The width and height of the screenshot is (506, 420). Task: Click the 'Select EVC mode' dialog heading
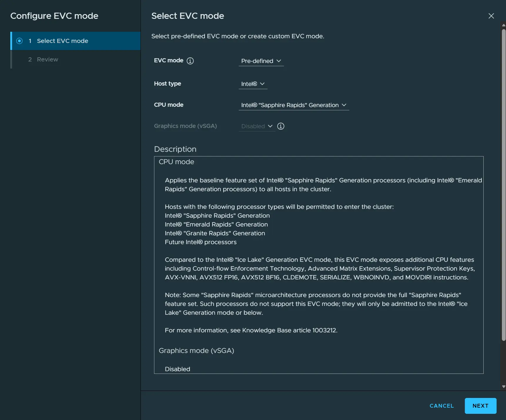188,16
